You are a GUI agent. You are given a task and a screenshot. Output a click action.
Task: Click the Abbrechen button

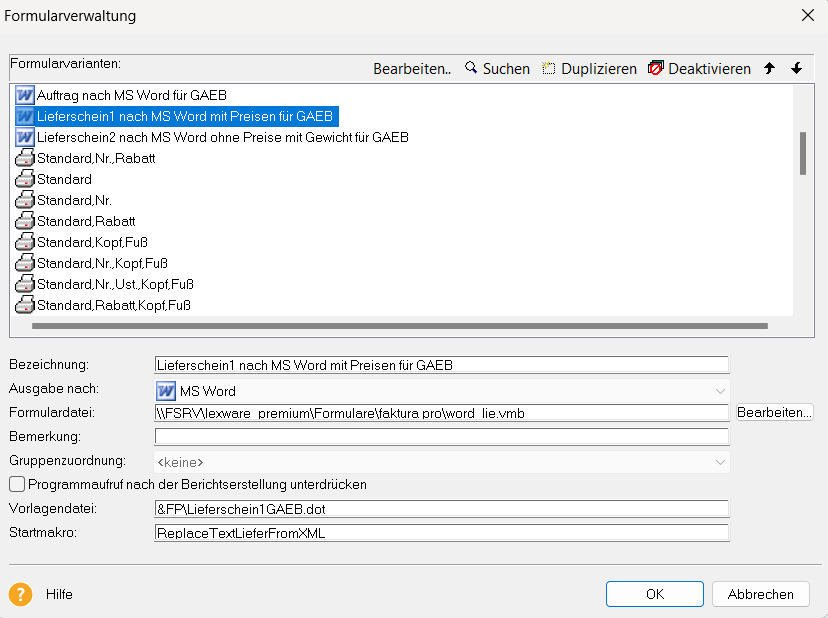click(761, 594)
